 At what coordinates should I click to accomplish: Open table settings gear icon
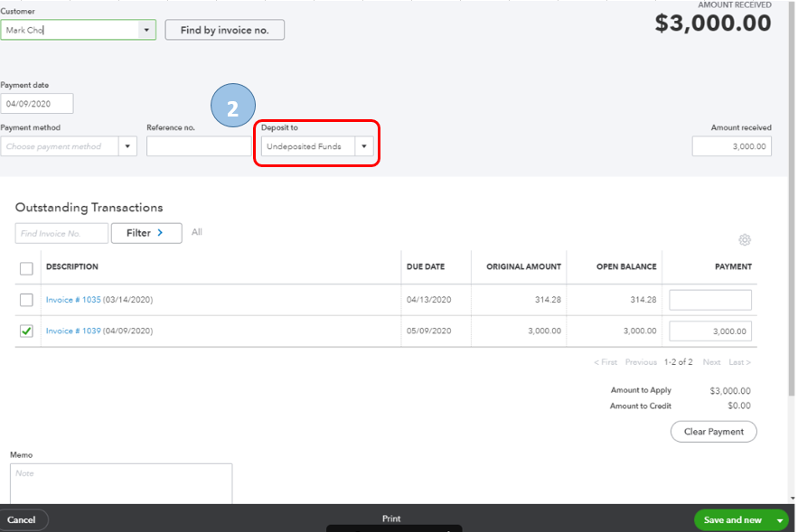[745, 239]
